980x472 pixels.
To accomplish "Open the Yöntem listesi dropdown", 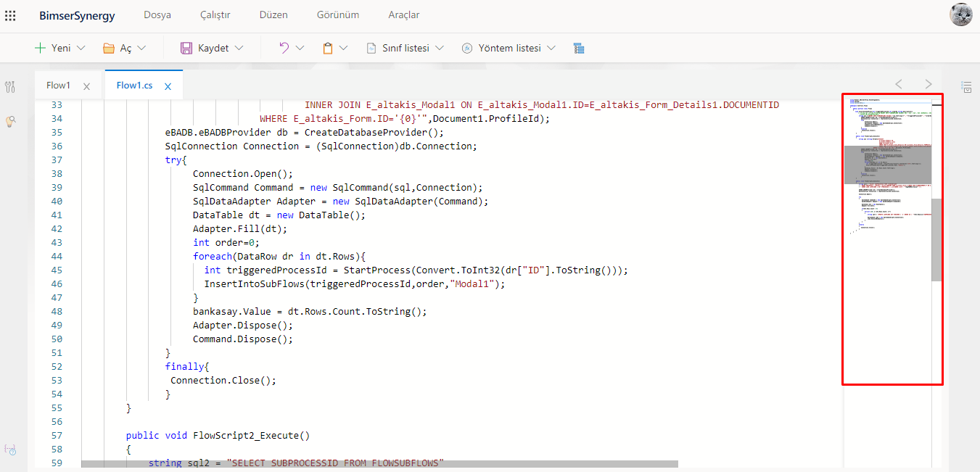I will click(x=551, y=48).
